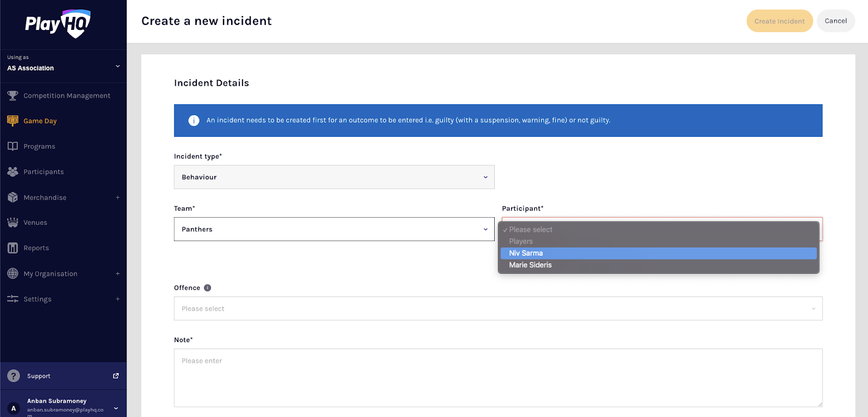The height and width of the screenshot is (417, 868).
Task: Click into the Note text area
Action: pos(497,377)
